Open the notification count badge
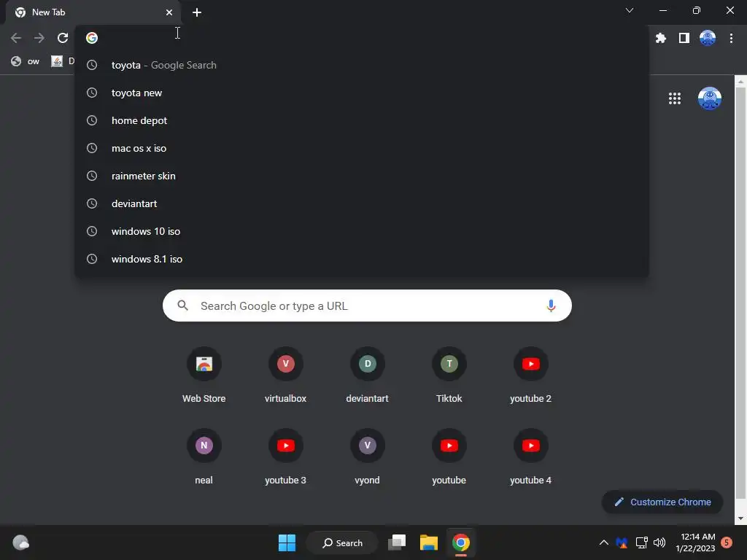The image size is (747, 560). tap(727, 542)
